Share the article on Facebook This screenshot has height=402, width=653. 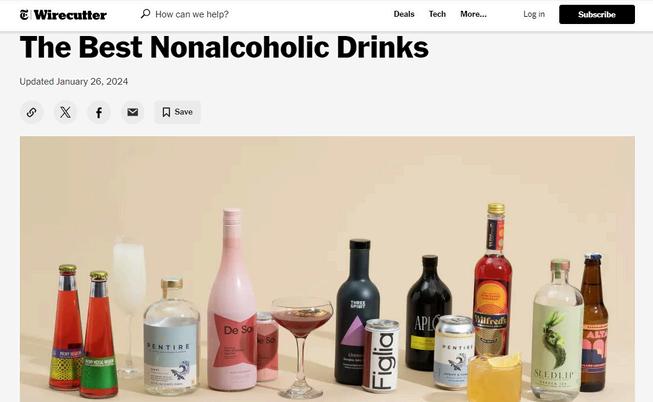coord(99,112)
